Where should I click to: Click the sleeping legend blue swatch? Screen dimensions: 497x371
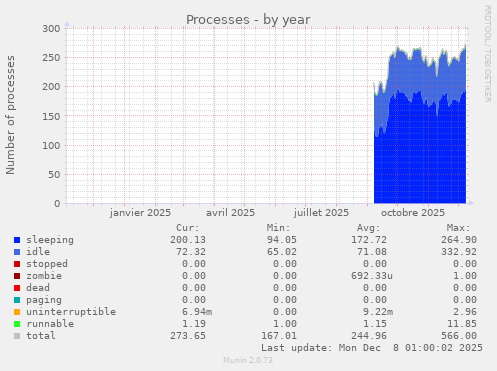pyautogui.click(x=17, y=240)
